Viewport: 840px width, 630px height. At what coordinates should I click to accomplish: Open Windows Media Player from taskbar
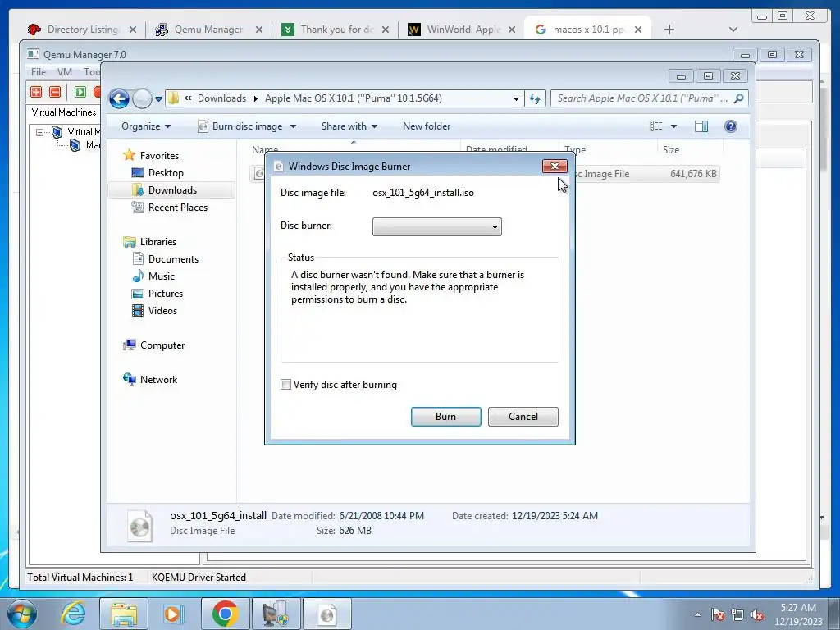(x=173, y=614)
